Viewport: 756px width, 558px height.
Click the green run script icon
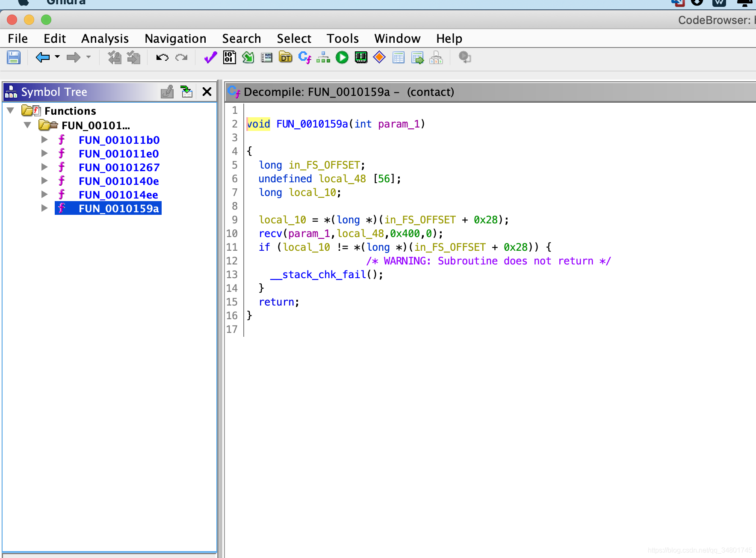[342, 57]
